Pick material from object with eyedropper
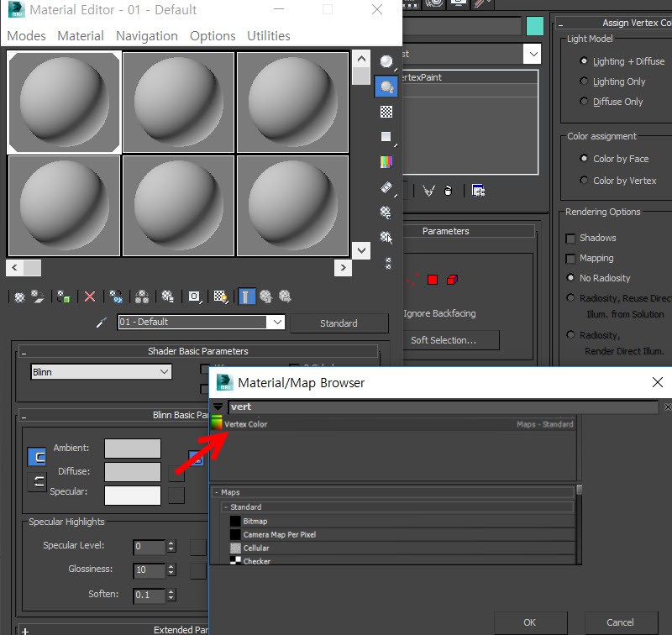Viewport: 672px width, 635px height. pyautogui.click(x=101, y=323)
